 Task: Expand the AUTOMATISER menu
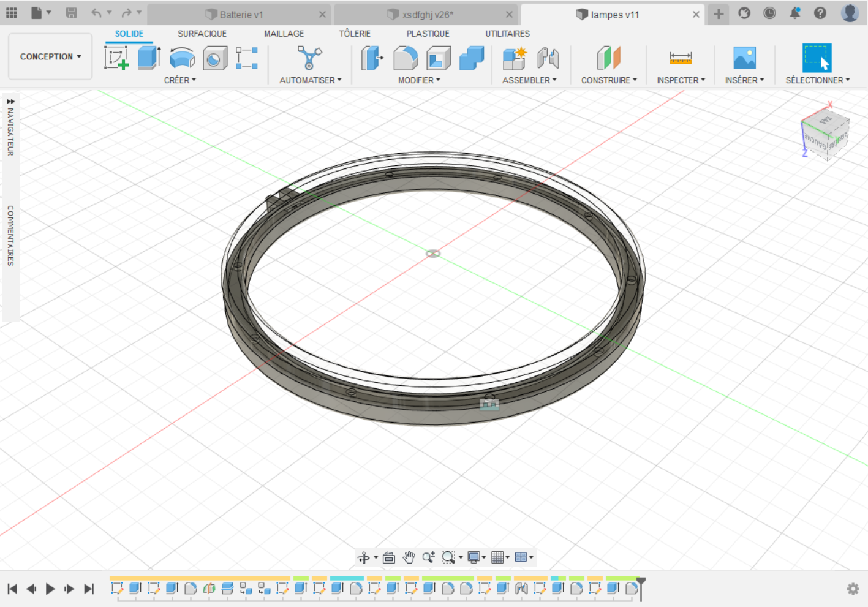click(x=311, y=80)
